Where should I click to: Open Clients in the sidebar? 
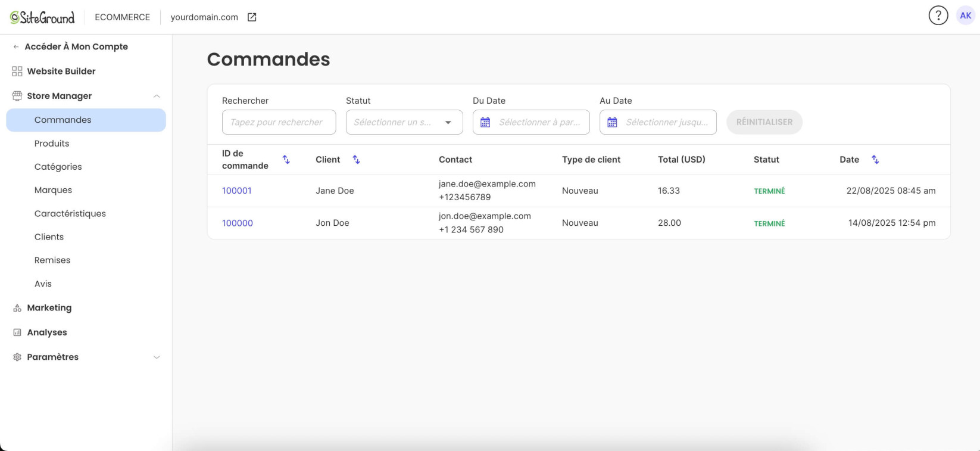coord(49,237)
